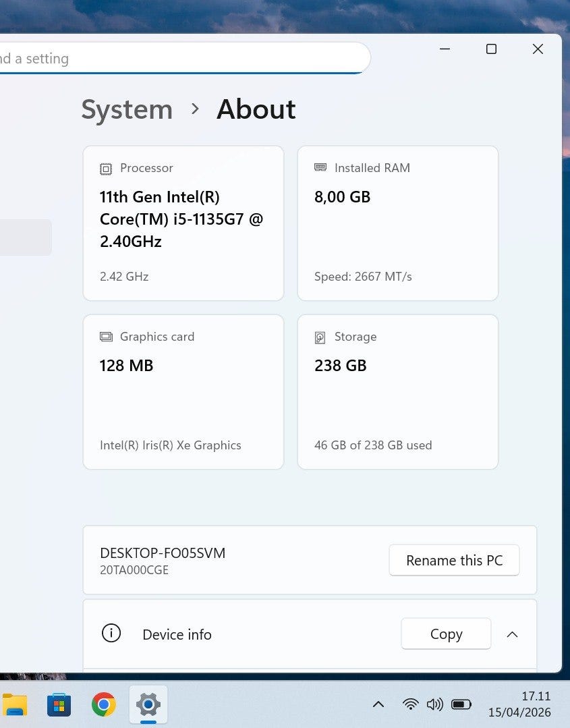Open File Explorer from the taskbar

15,705
